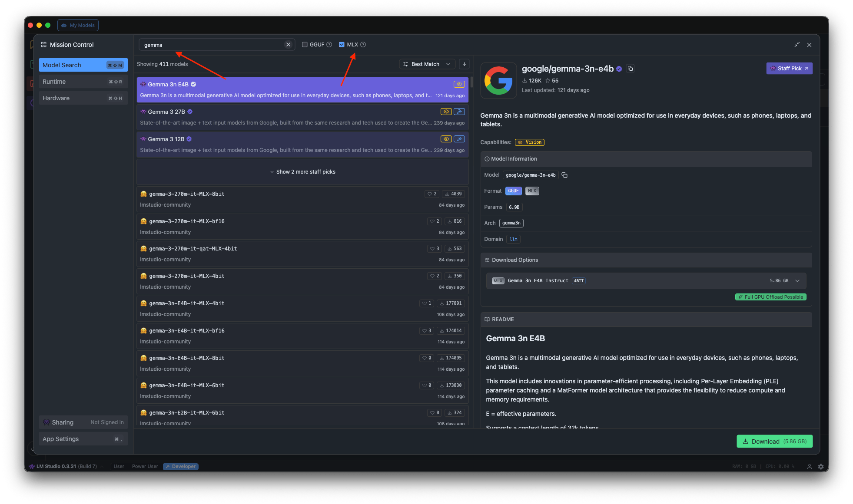
Task: Download the model (5.86 GB)
Action: click(x=774, y=441)
